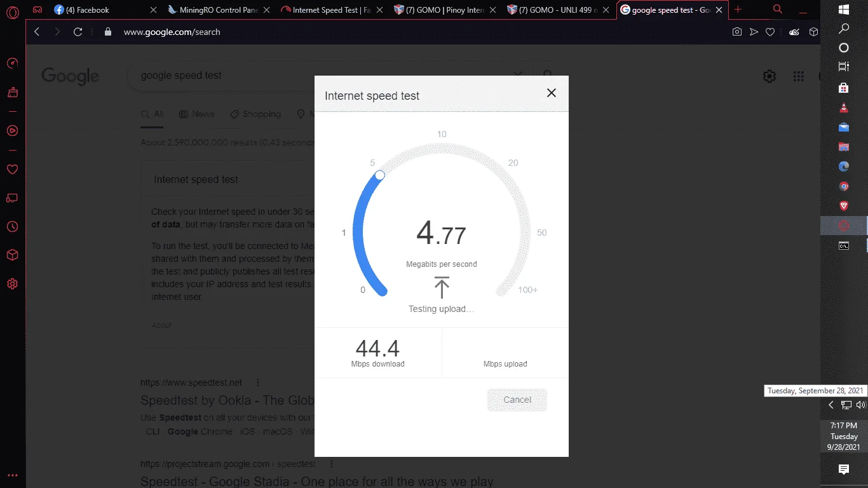Send page via the paper plane icon
Image resolution: width=868 pixels, height=488 pixels.
[x=754, y=32]
